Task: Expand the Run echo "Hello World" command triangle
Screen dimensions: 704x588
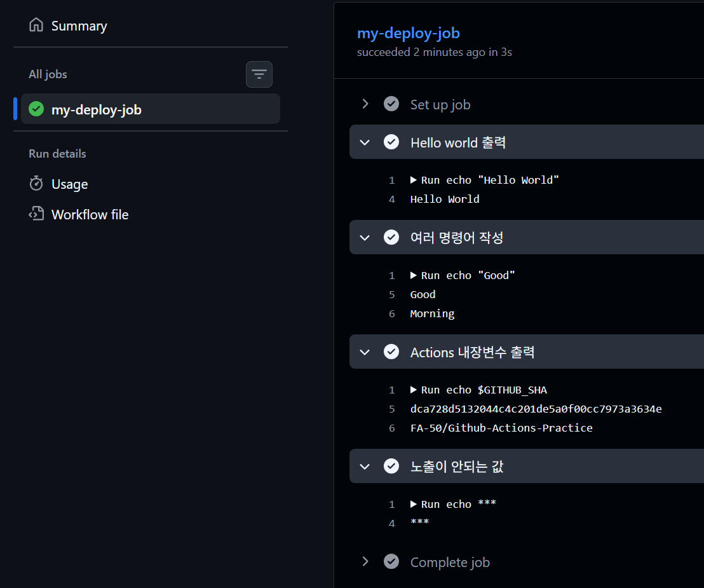Action: pos(414,180)
